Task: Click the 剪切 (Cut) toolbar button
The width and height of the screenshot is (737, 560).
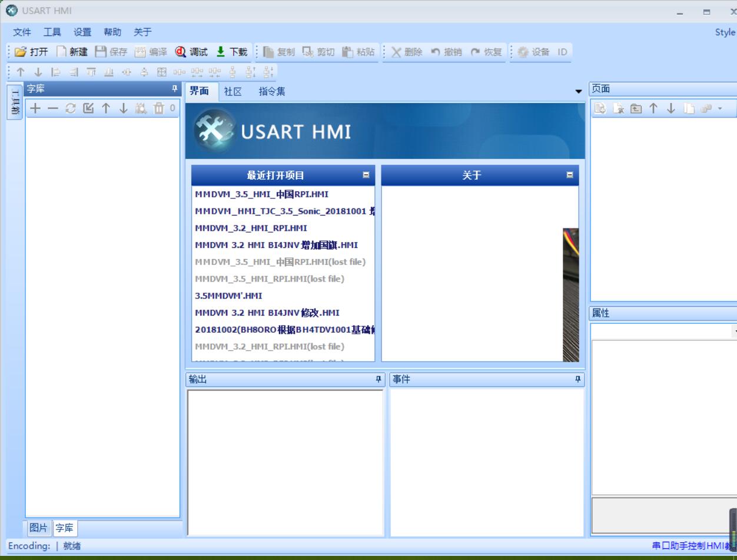Action: (x=318, y=52)
